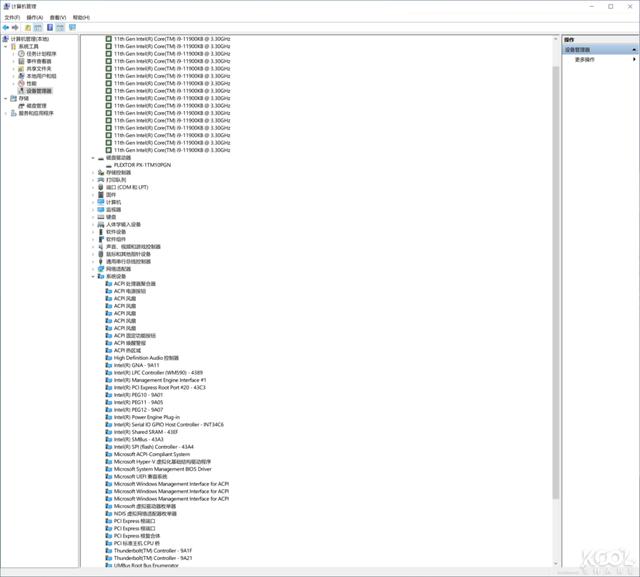Viewport: 640px width, 577px height.
Task: Expand the 服务和应用程序 node
Action: coord(6,113)
